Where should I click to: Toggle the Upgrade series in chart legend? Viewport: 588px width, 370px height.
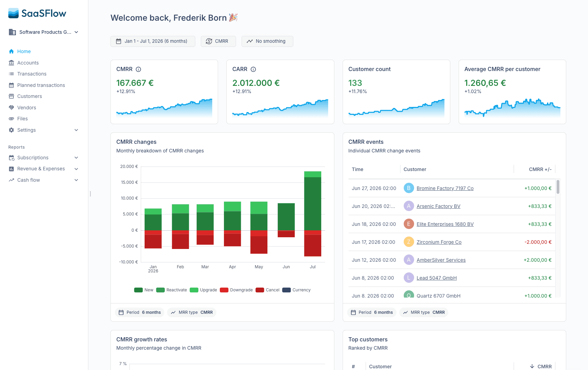pos(203,290)
